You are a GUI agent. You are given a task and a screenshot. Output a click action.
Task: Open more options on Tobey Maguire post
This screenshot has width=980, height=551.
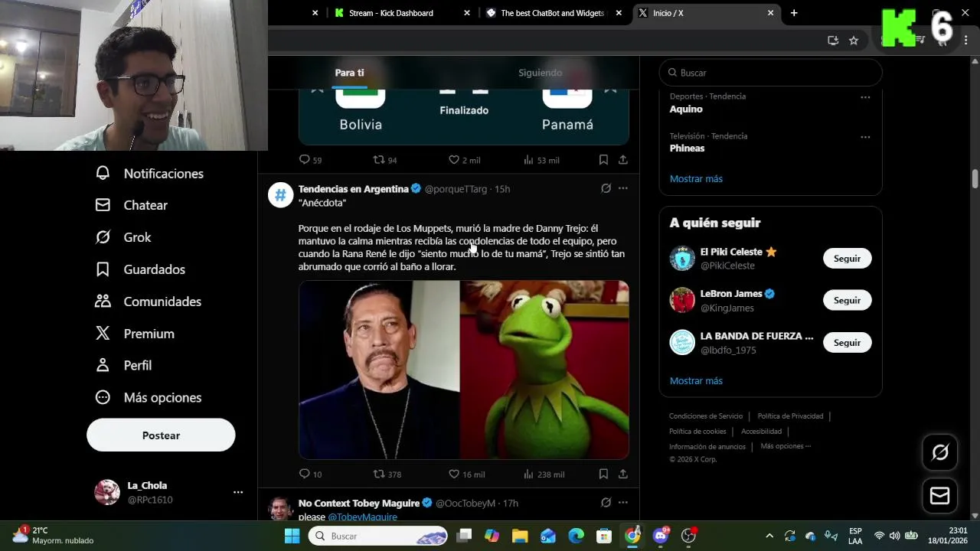coord(623,503)
